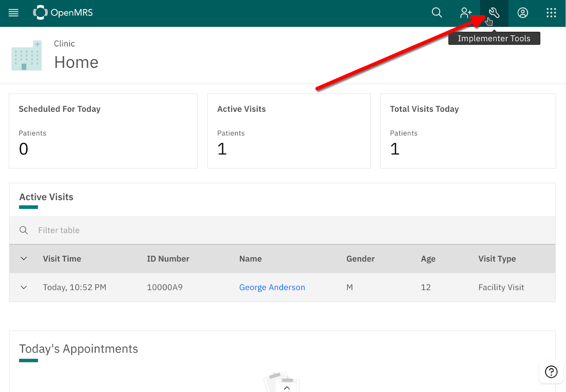
Task: Click the clinic building icon
Action: pos(27,56)
